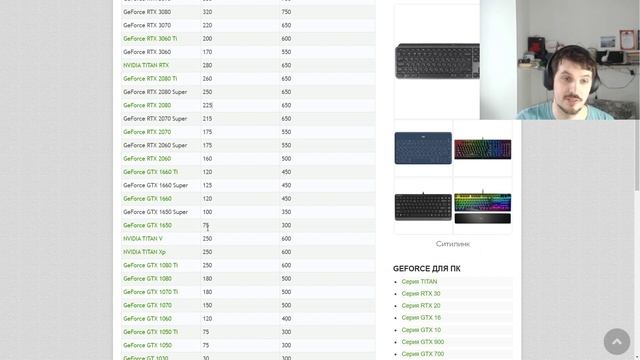Open the GeForce RTX 3060 Ti link

click(150, 39)
